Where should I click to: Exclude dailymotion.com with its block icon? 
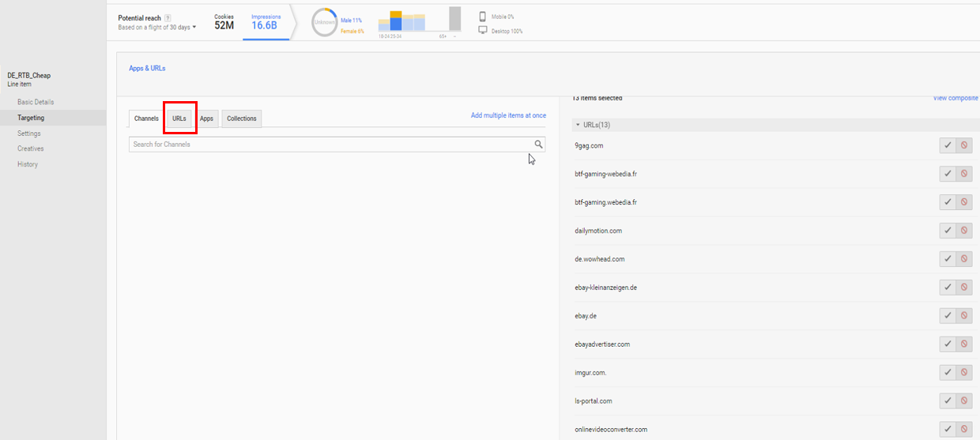[964, 231]
